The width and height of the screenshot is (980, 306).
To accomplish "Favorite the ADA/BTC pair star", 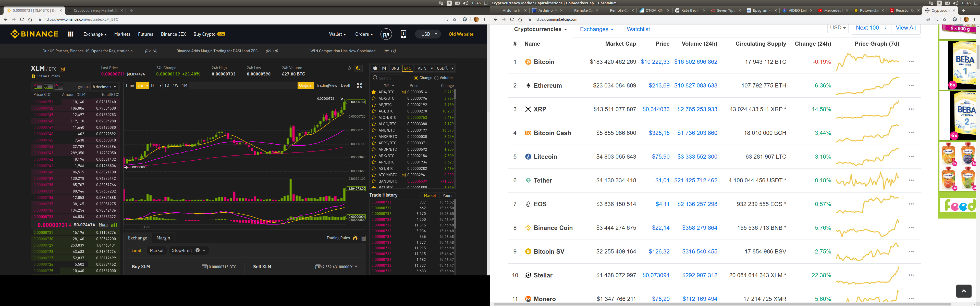I will pos(374,92).
